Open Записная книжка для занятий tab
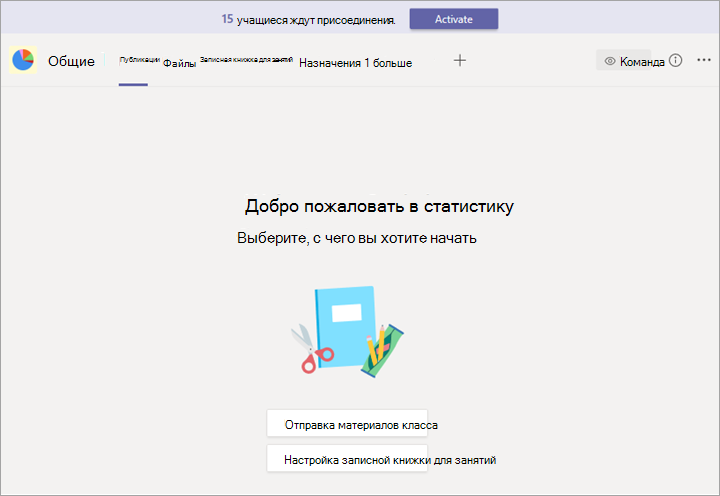 247,60
